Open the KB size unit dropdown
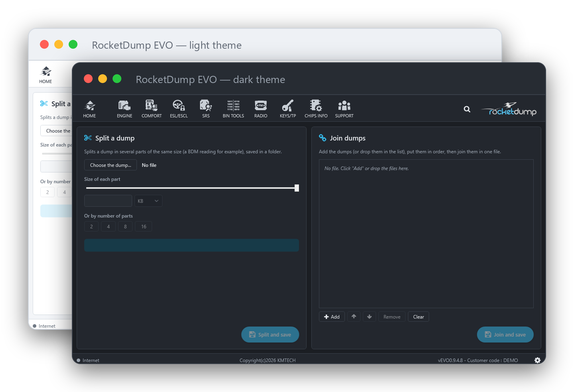574x392 pixels. pyautogui.click(x=148, y=201)
